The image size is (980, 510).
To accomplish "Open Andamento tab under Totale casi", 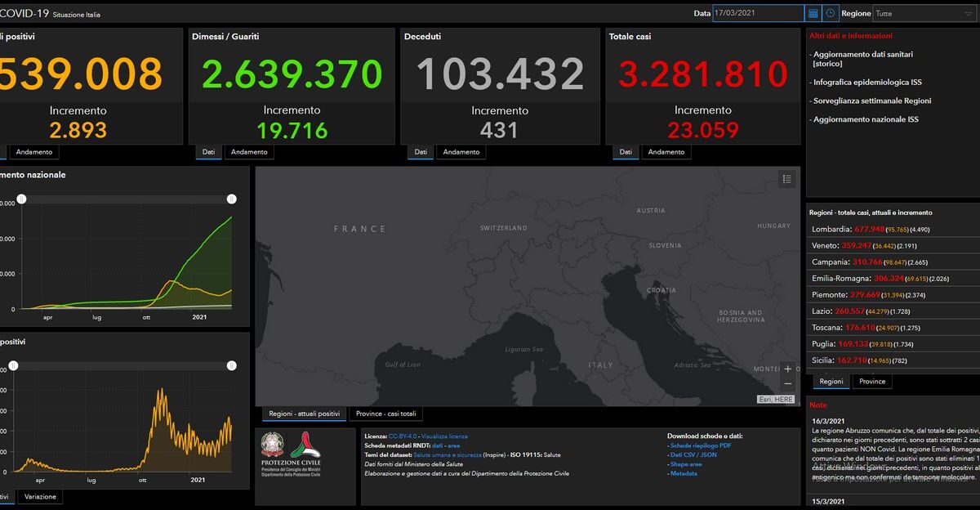I will (x=666, y=152).
